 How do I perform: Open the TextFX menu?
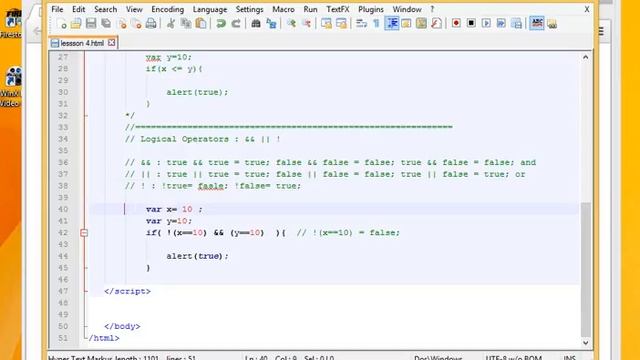tap(338, 9)
